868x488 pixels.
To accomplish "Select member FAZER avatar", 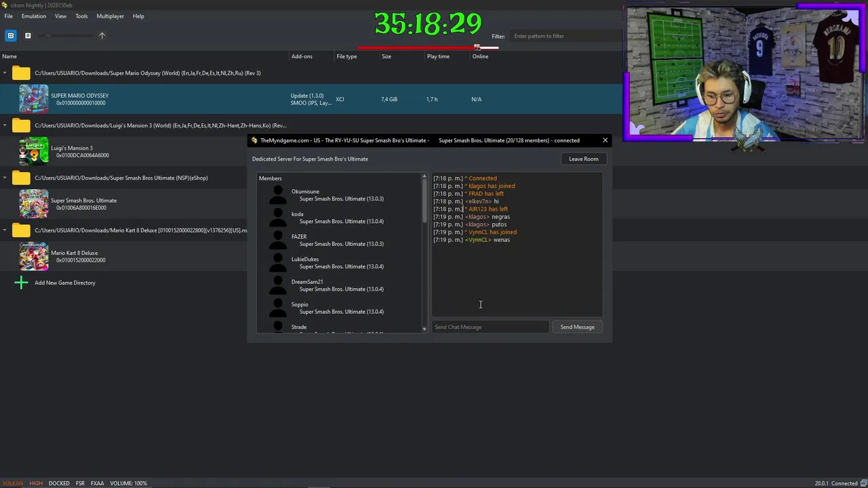I will [278, 240].
